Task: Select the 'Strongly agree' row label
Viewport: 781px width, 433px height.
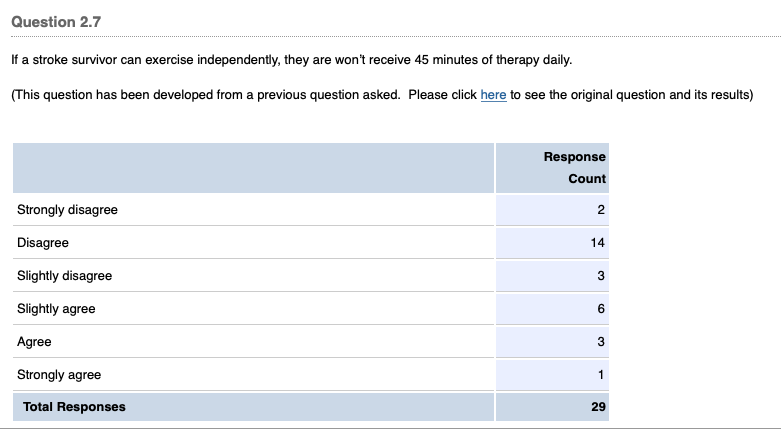Action: (59, 375)
